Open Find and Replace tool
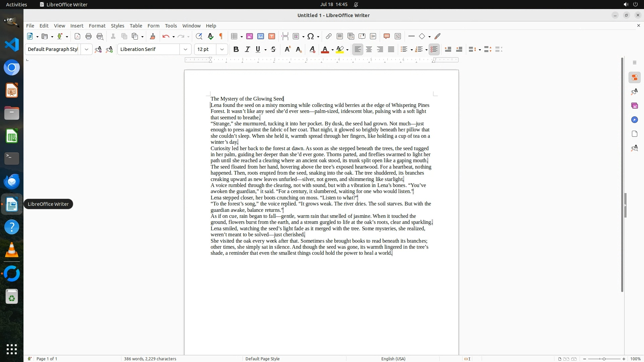The width and height of the screenshot is (644, 362). click(199, 36)
